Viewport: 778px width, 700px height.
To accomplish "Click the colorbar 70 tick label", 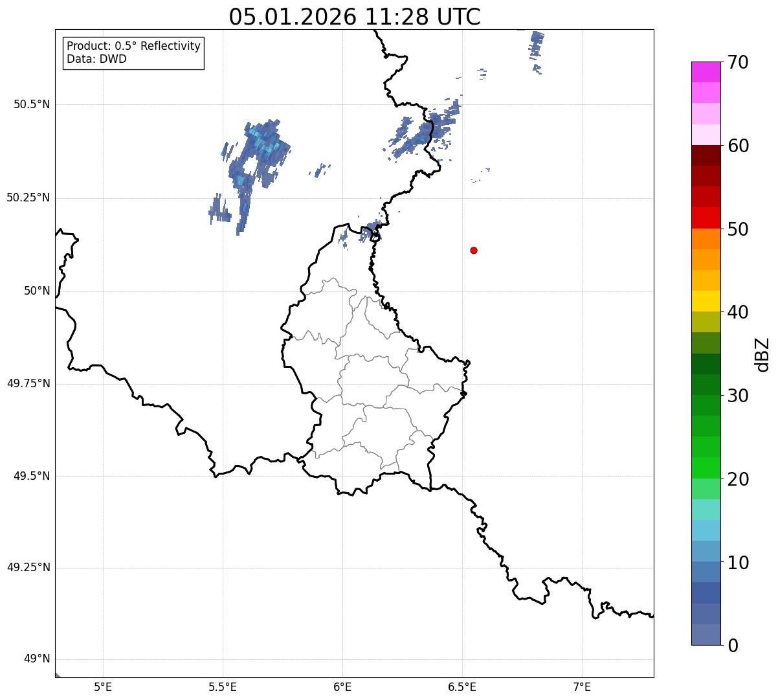I will pos(738,62).
